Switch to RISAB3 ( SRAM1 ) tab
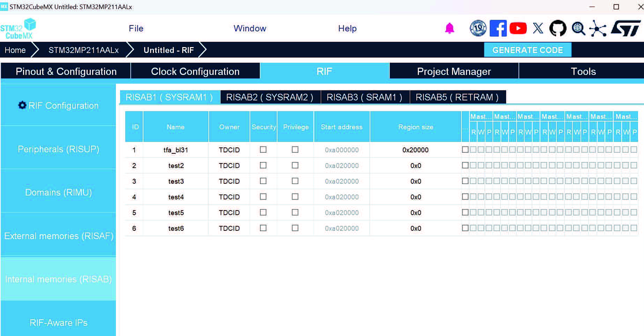Image resolution: width=644 pixels, height=336 pixels. pos(365,97)
